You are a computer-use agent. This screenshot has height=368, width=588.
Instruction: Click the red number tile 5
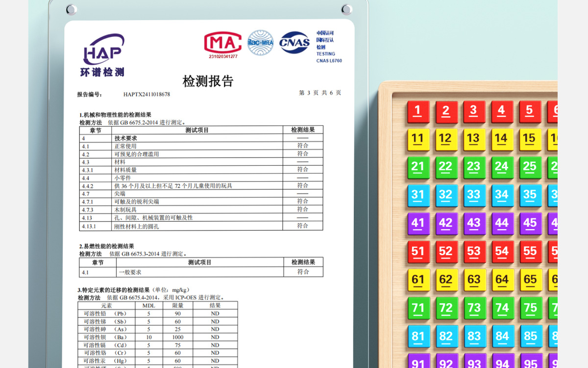(x=530, y=112)
